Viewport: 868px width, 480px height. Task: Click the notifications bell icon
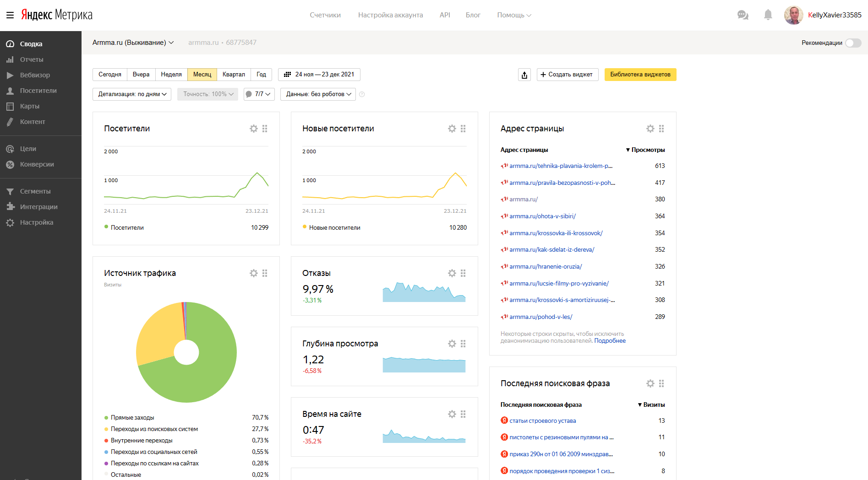pos(768,15)
